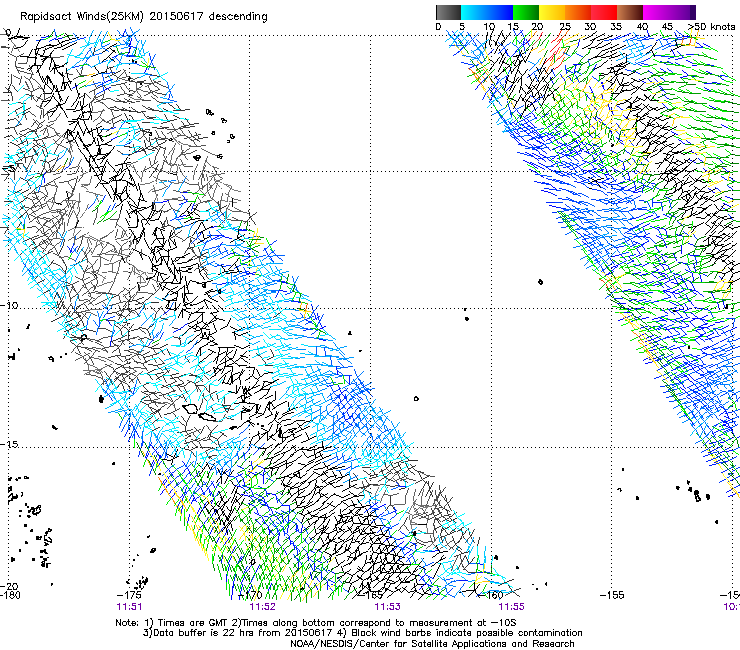This screenshot has width=740, height=650.
Task: Click the gray 0–5 knots legend color segment
Action: [448, 12]
